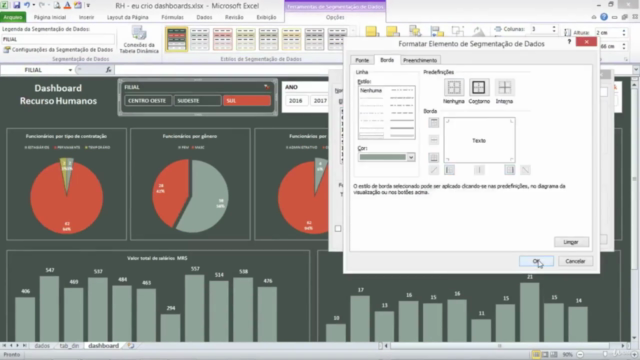The width and height of the screenshot is (640, 360).
Task: Select the Nenhuma line style
Action: tap(371, 91)
